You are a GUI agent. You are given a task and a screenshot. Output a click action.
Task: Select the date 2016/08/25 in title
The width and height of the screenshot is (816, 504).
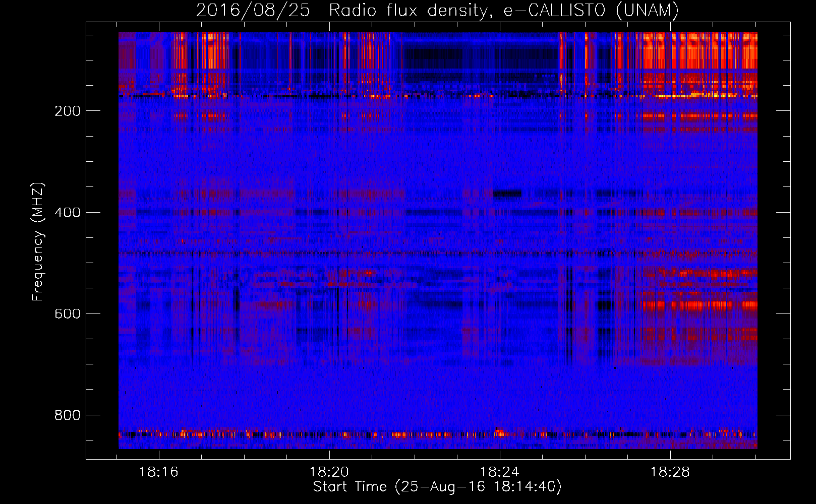click(x=253, y=10)
